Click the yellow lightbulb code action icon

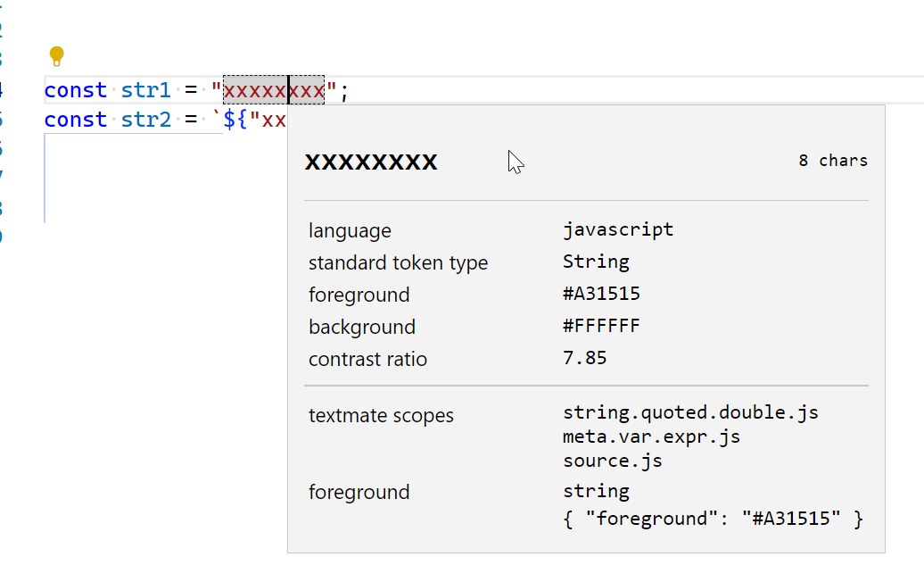(x=56, y=56)
